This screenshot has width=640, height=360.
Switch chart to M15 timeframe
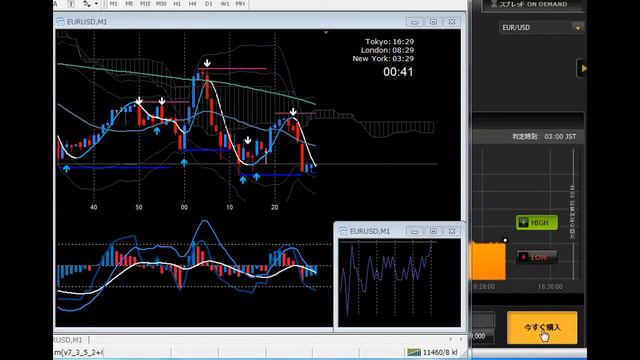click(145, 4)
